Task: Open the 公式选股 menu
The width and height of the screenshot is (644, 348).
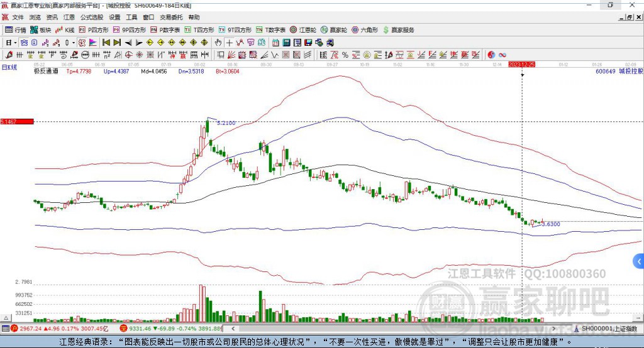Action: 91,18
